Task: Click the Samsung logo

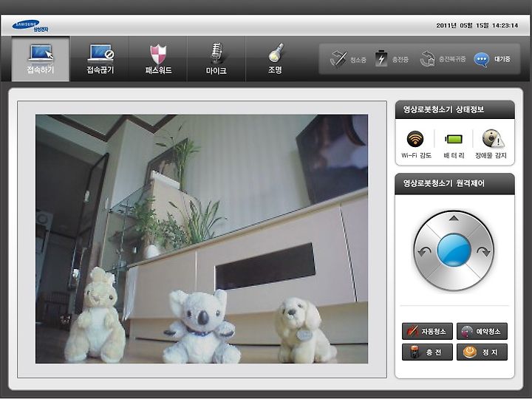Action: (x=30, y=26)
